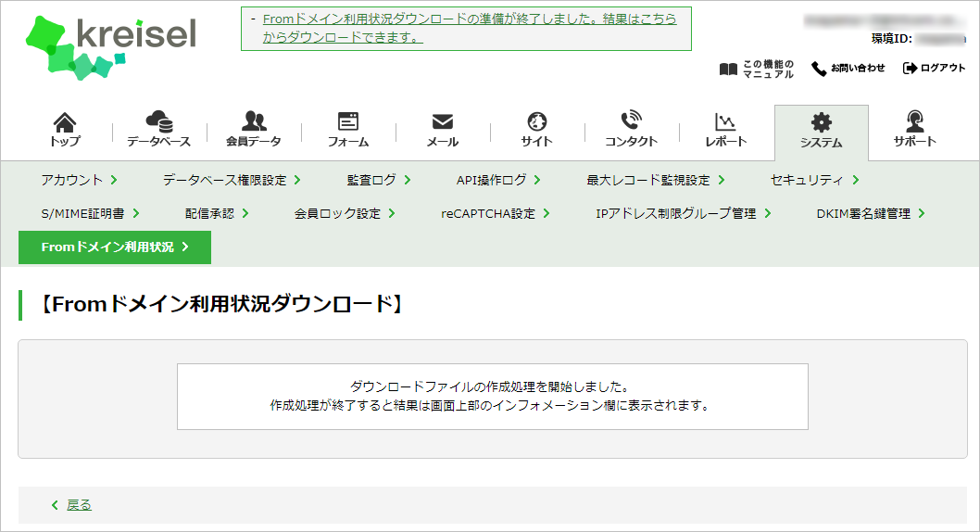Viewport: 980px width, 532px height.
Task: Click the ログアウト exit icon
Action: click(x=910, y=68)
